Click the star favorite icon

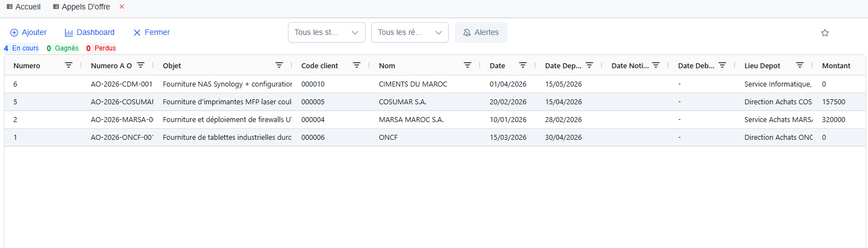[824, 33]
